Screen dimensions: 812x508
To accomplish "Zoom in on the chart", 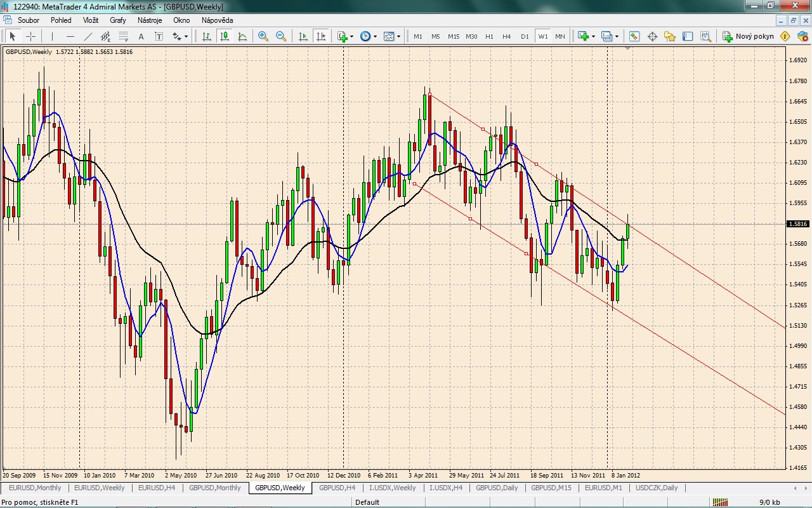I will 263,36.
